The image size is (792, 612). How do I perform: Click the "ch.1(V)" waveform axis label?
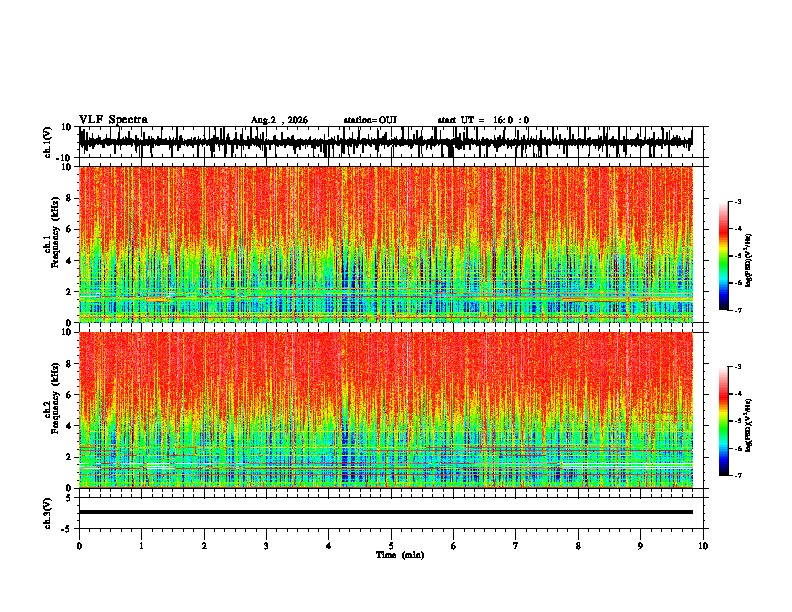48,142
